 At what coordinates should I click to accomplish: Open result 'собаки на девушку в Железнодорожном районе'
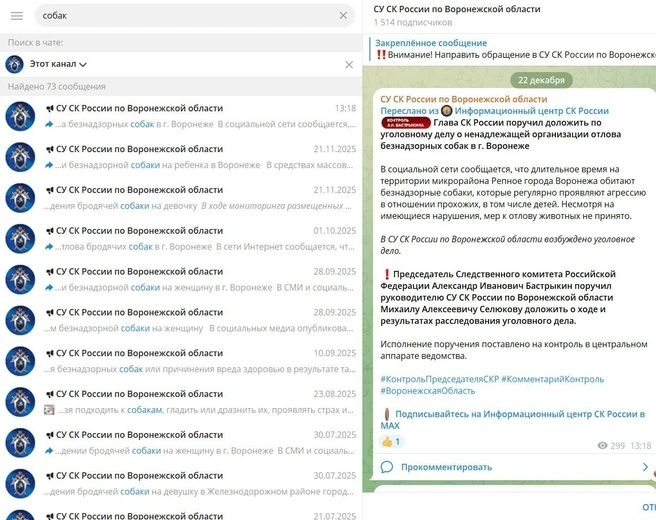click(181, 483)
